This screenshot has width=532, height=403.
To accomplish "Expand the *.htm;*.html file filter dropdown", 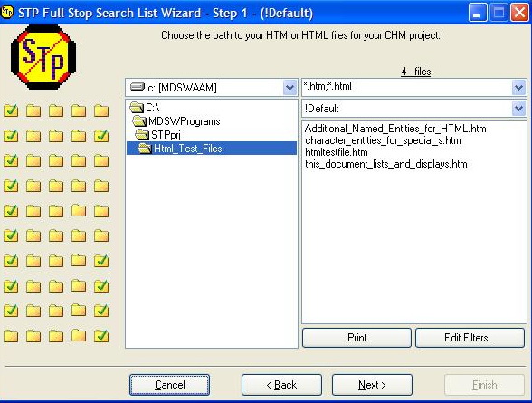I will 518,88.
